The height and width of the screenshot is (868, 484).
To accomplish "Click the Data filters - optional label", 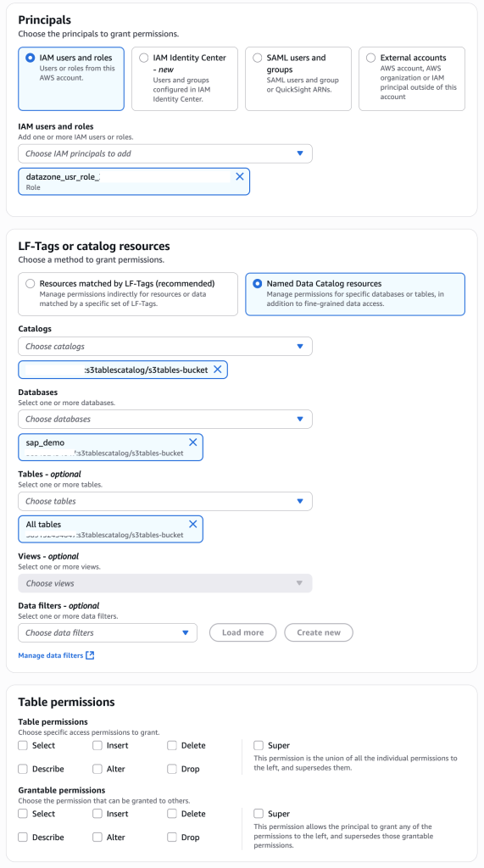I will [58, 605].
